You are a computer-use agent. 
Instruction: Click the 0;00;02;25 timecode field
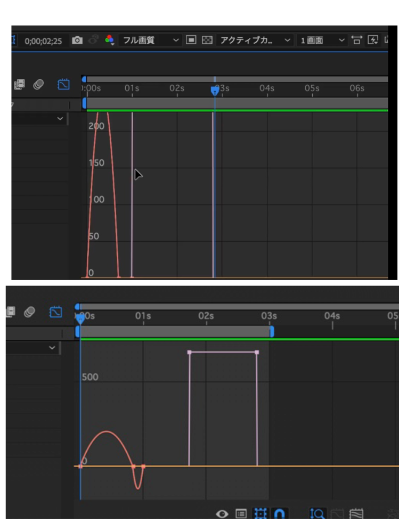[43, 40]
